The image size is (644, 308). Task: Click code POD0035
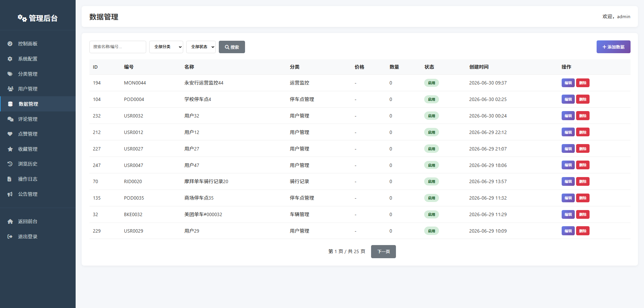(134, 198)
